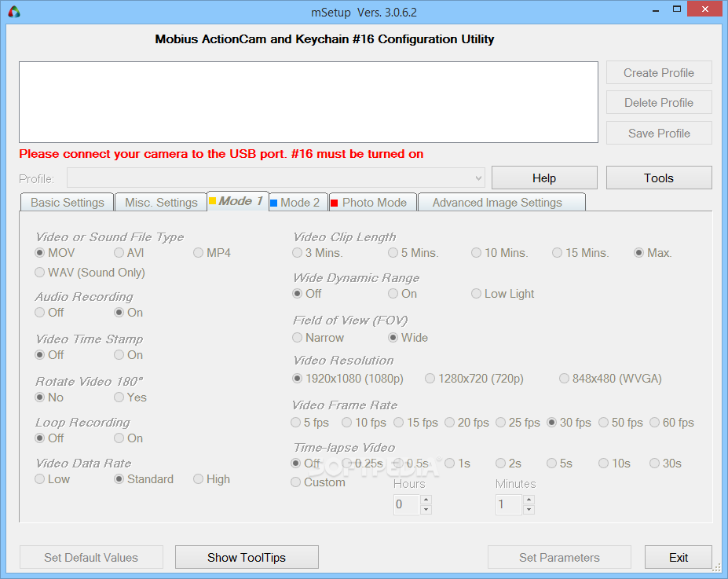Image resolution: width=728 pixels, height=579 pixels.
Task: Set time-lapse interval to 5s
Action: point(560,464)
